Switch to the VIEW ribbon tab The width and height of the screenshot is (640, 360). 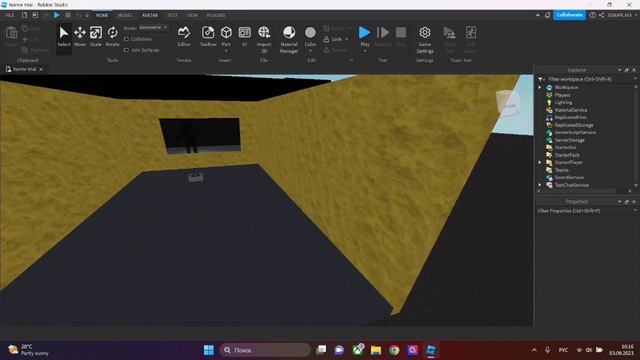(x=192, y=15)
